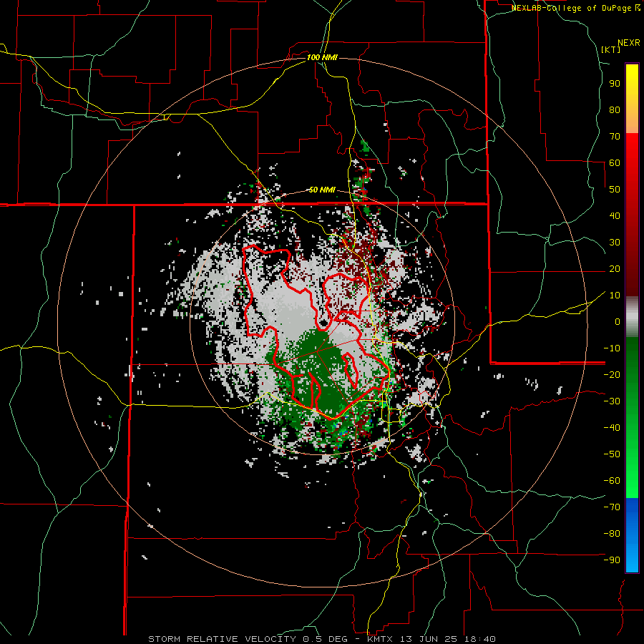Screen dimensions: 644x644
Task: Click the 20 value on the velocity scale
Action: pyautogui.click(x=615, y=269)
